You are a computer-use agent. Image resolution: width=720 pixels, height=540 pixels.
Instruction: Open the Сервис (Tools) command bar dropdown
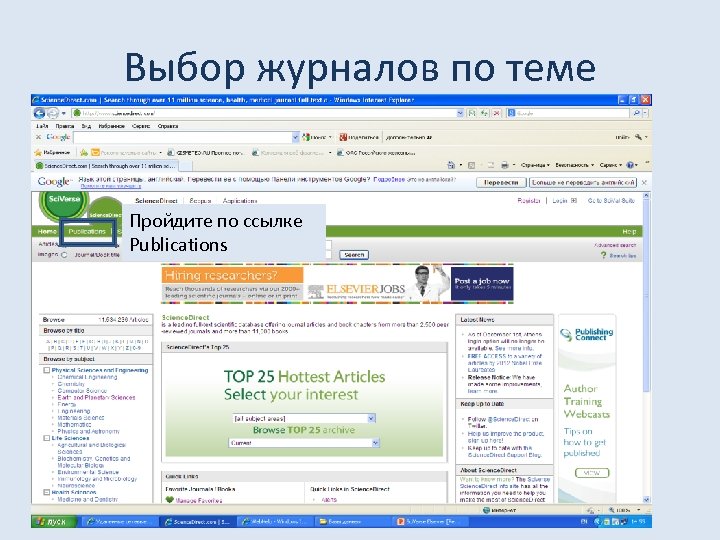click(x=611, y=165)
